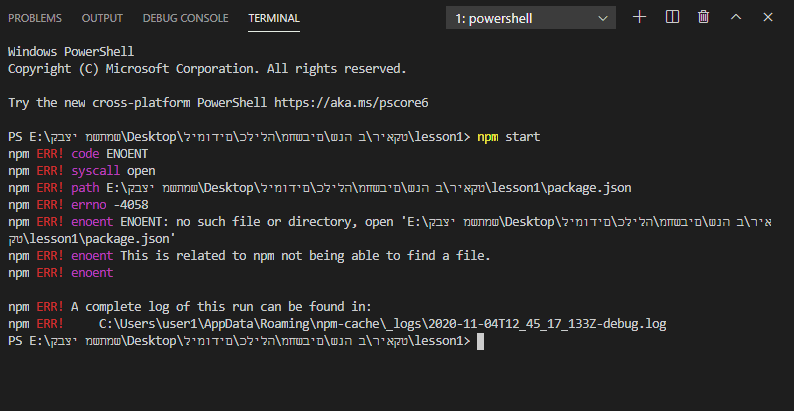
Task: Open a new terminal with plus icon
Action: 640,17
